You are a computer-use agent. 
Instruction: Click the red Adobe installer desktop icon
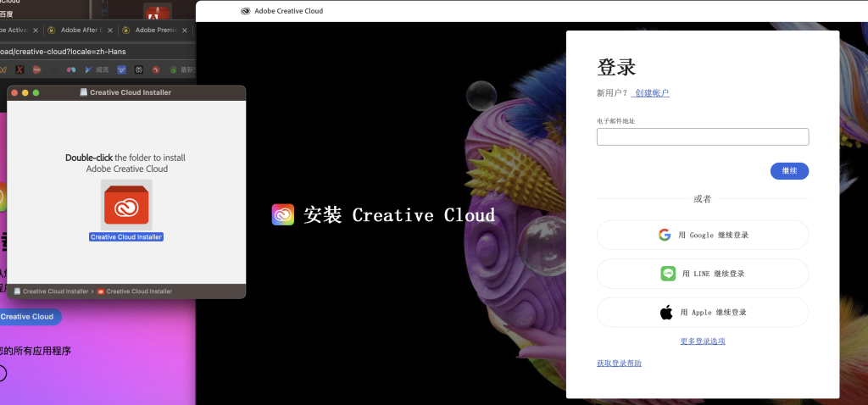tap(156, 14)
